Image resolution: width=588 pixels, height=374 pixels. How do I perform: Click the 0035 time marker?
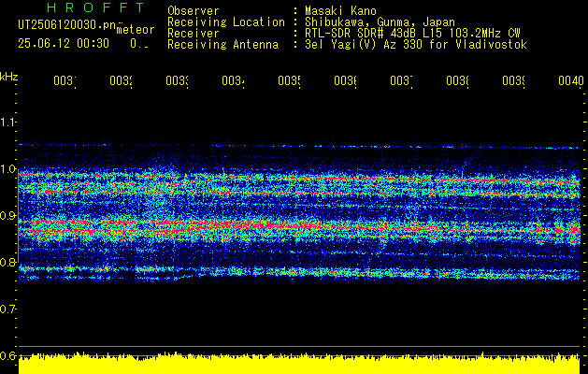pos(289,80)
